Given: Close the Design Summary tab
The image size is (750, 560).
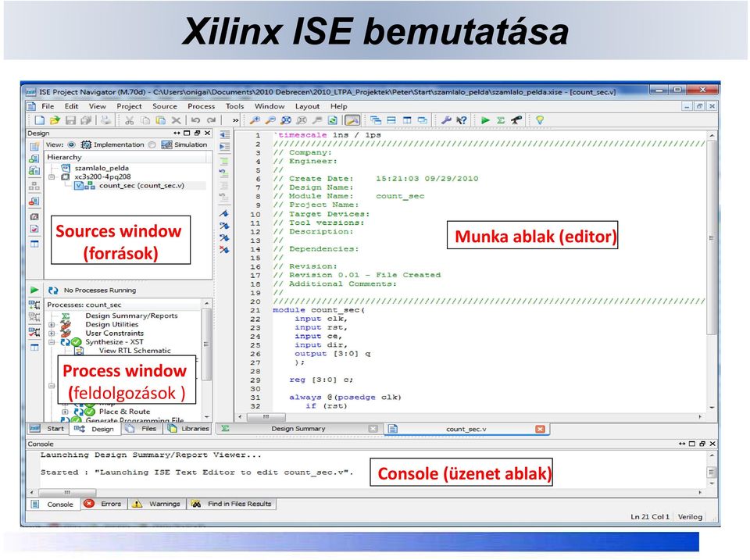Looking at the screenshot, I should click(373, 429).
